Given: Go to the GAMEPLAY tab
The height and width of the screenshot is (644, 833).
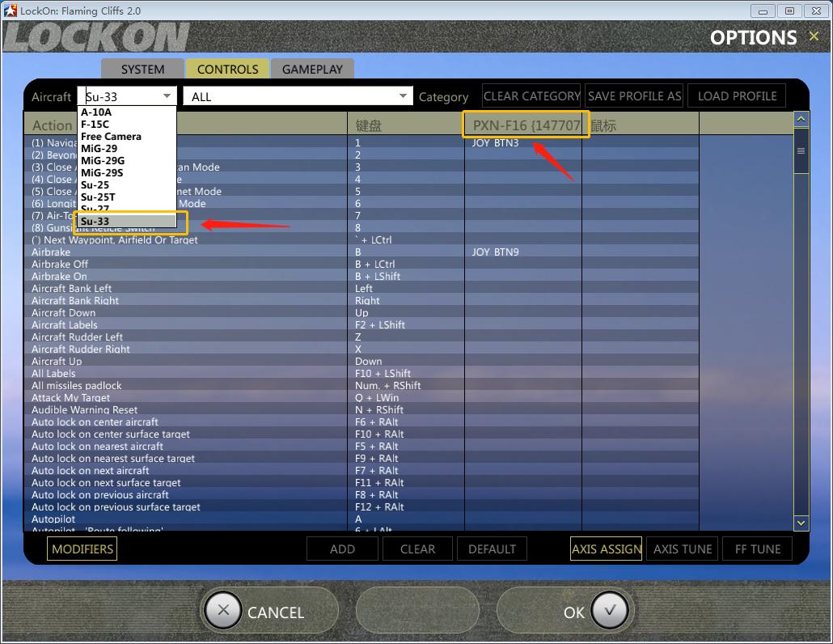Looking at the screenshot, I should tap(312, 69).
